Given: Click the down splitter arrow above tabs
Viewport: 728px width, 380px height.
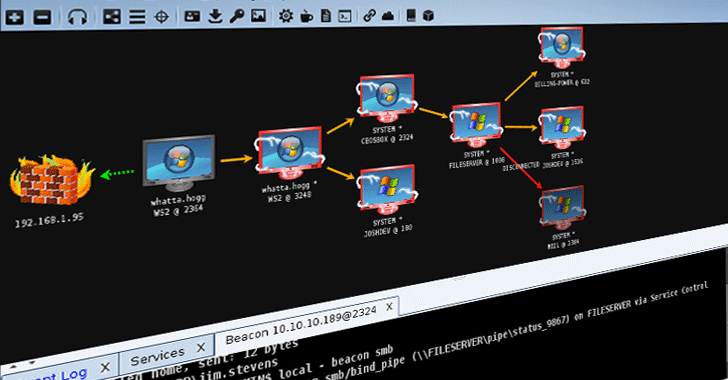Looking at the screenshot, I should 32,363.
